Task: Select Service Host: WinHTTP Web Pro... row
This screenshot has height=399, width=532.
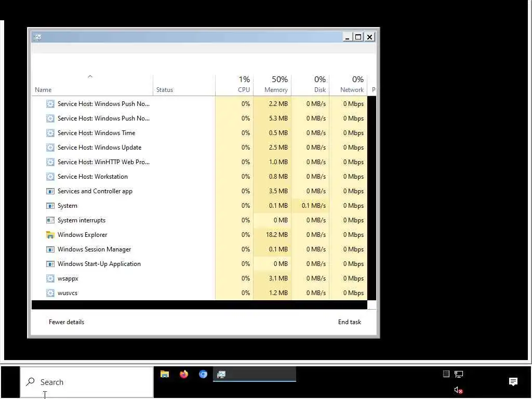Action: coord(199,162)
